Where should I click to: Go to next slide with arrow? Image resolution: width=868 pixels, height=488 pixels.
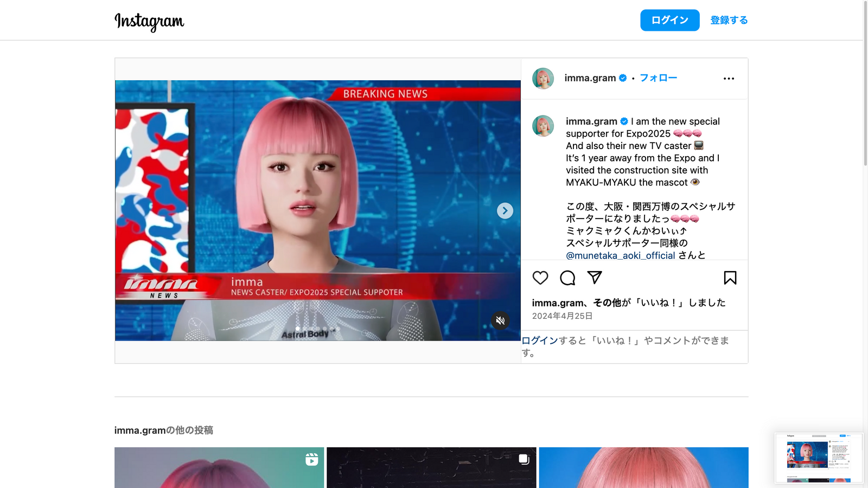(505, 210)
